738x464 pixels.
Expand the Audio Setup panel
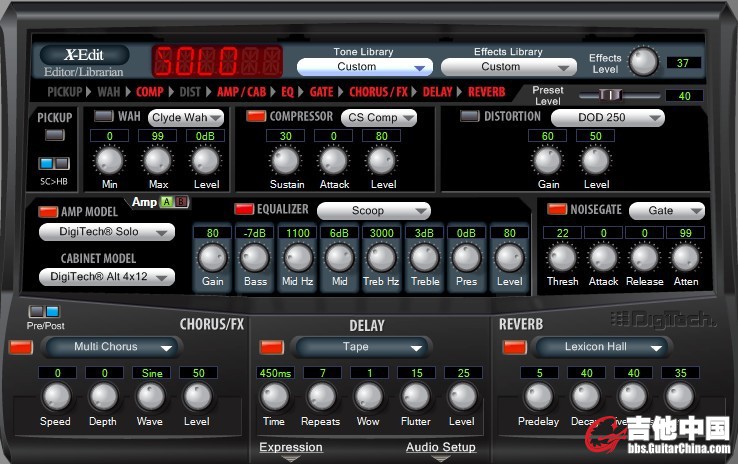[441, 448]
